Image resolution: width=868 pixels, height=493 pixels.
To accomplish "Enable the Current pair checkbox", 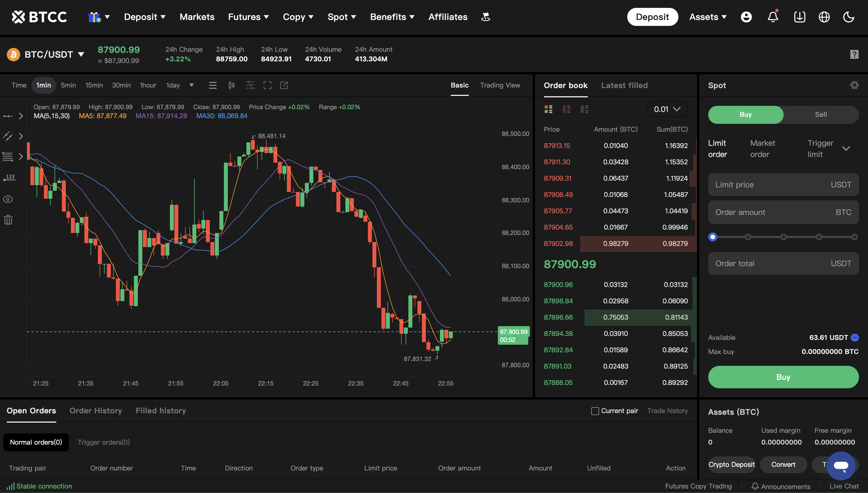I will pyautogui.click(x=595, y=411).
